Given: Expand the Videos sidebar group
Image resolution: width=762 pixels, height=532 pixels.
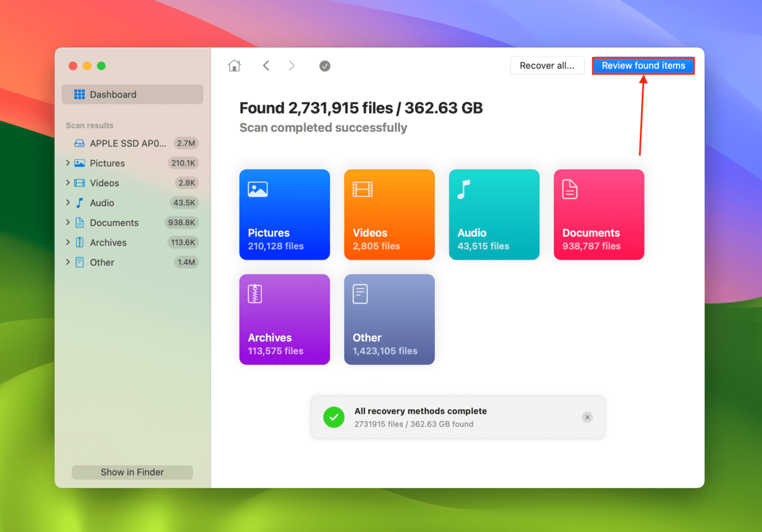Looking at the screenshot, I should coord(68,183).
